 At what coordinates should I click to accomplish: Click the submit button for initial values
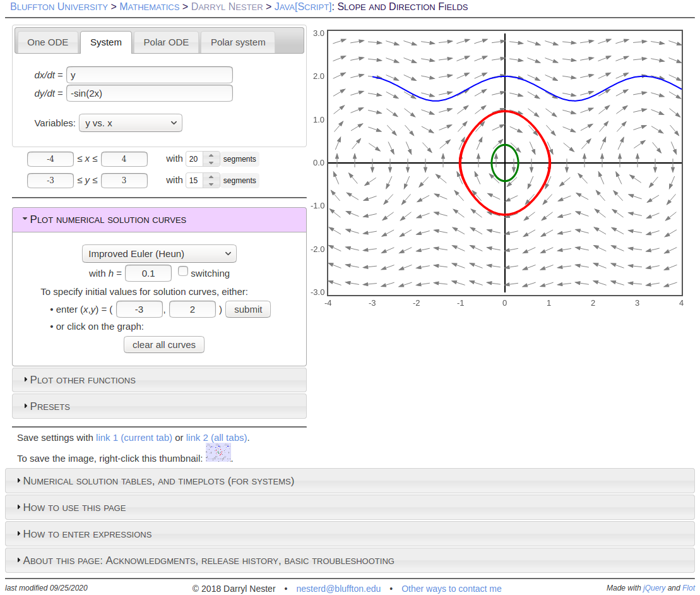248,309
